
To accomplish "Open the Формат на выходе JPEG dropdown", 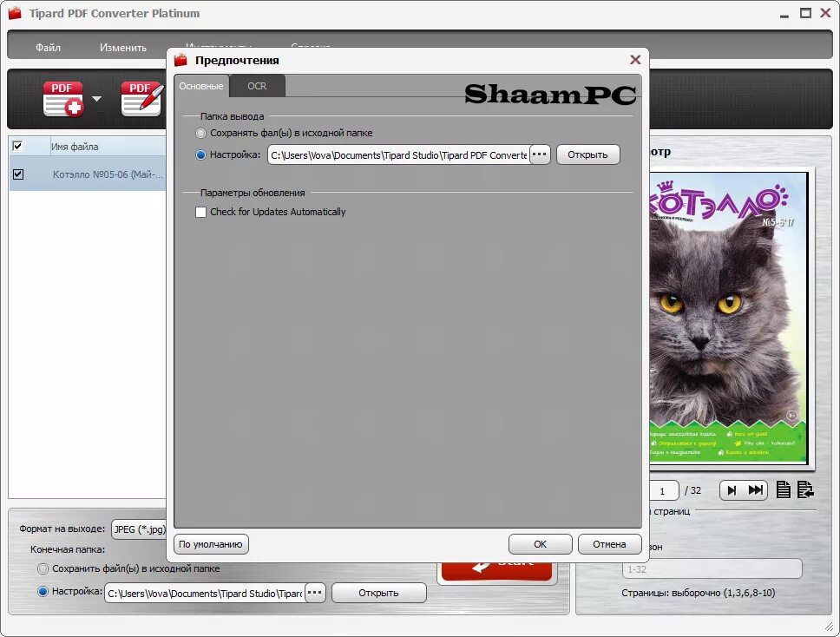I will tap(140, 529).
